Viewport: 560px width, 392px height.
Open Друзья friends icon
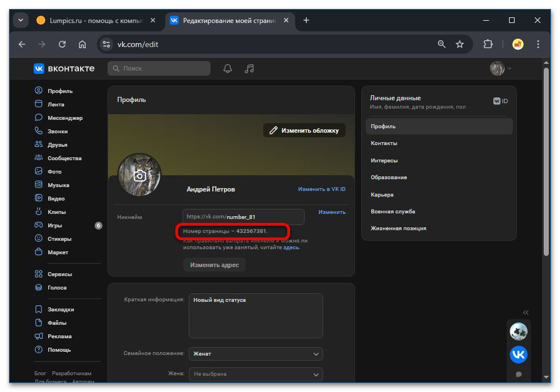click(x=39, y=144)
